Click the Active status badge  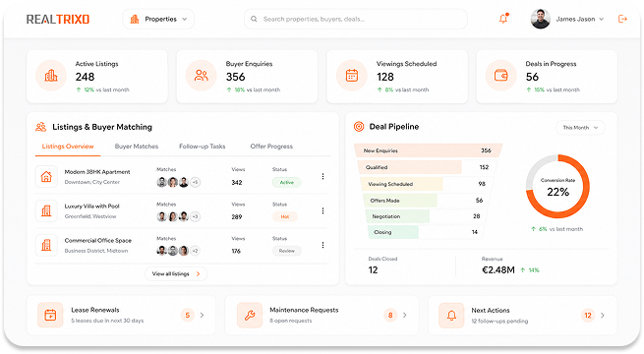(287, 182)
